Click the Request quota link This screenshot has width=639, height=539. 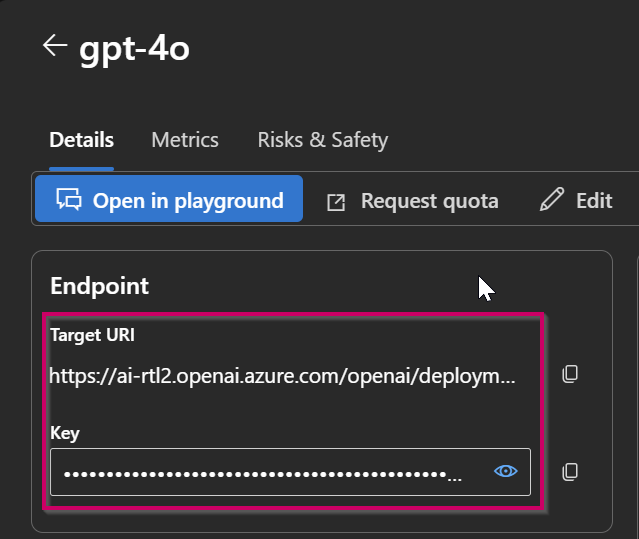tap(413, 201)
